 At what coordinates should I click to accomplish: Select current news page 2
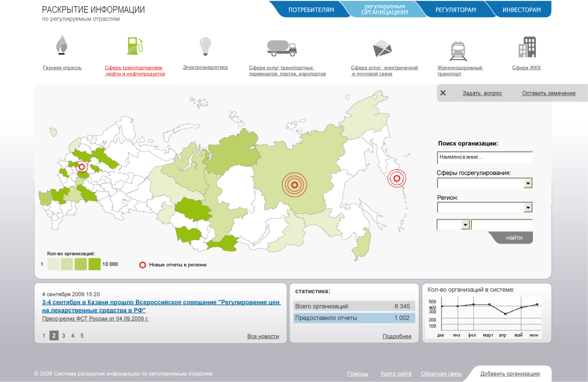click(x=54, y=336)
